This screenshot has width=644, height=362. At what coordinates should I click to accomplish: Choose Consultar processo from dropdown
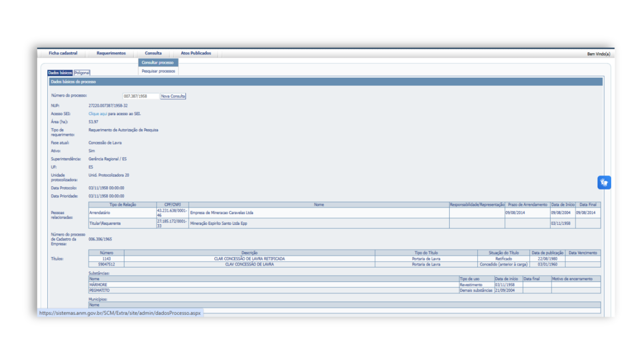tap(158, 62)
